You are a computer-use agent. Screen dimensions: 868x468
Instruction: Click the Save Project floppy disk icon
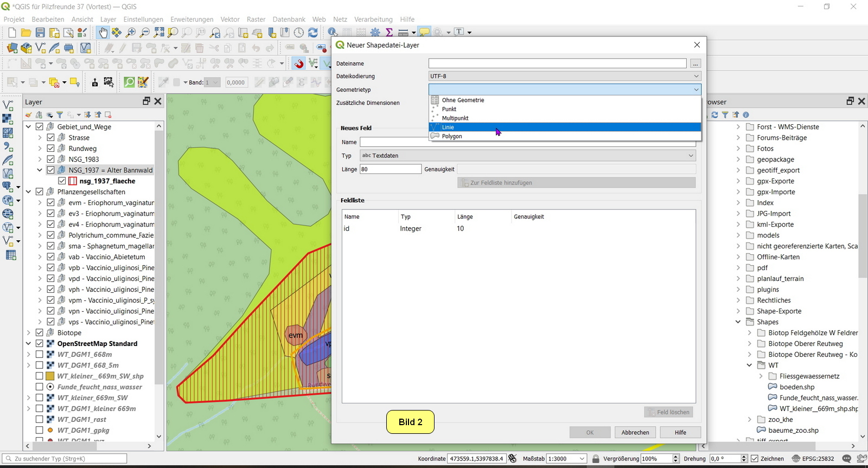[40, 33]
